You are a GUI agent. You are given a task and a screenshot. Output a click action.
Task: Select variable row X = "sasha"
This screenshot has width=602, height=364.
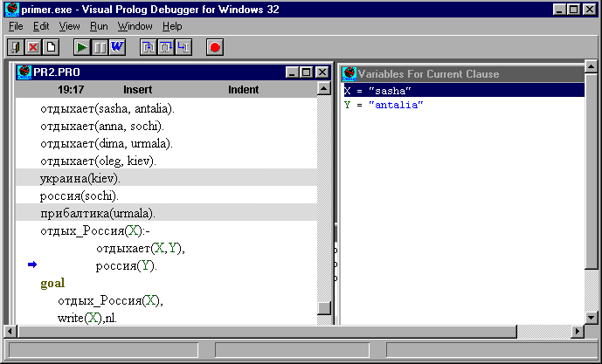pyautogui.click(x=464, y=91)
